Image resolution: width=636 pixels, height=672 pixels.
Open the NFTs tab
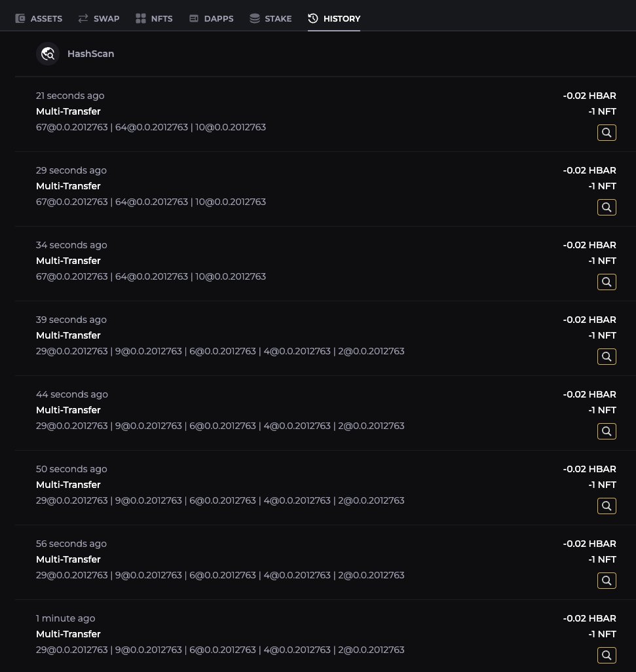154,18
